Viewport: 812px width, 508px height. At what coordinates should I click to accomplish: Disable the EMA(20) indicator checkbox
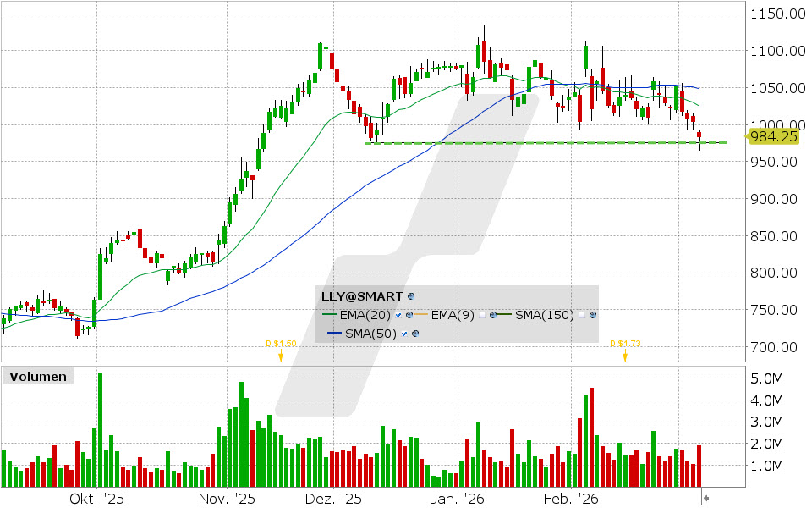(x=398, y=315)
